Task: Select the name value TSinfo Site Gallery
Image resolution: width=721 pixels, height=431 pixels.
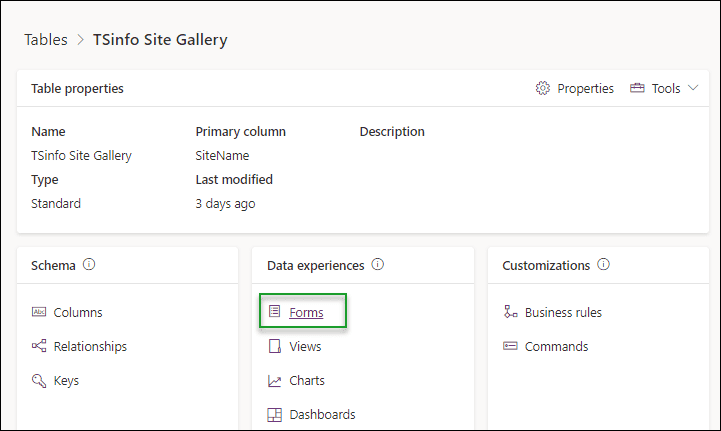Action: point(81,155)
